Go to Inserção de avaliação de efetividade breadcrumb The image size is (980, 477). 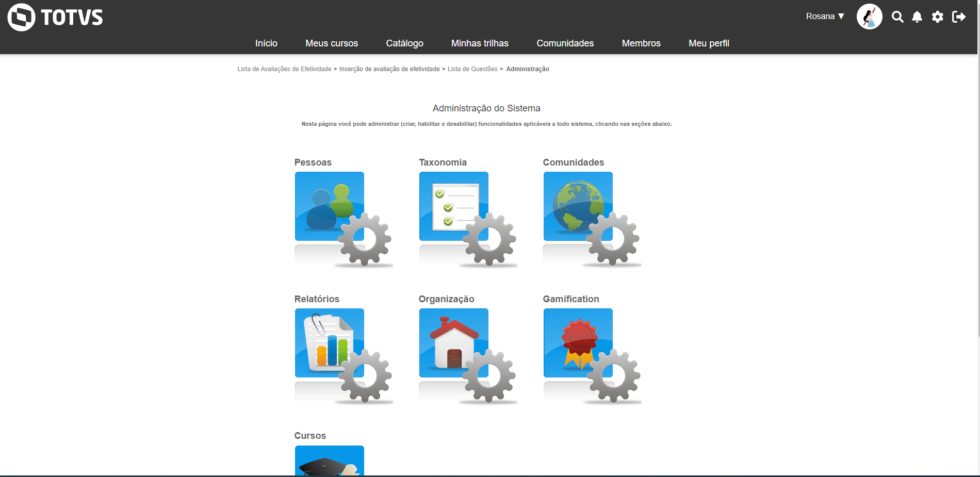pyautogui.click(x=389, y=69)
